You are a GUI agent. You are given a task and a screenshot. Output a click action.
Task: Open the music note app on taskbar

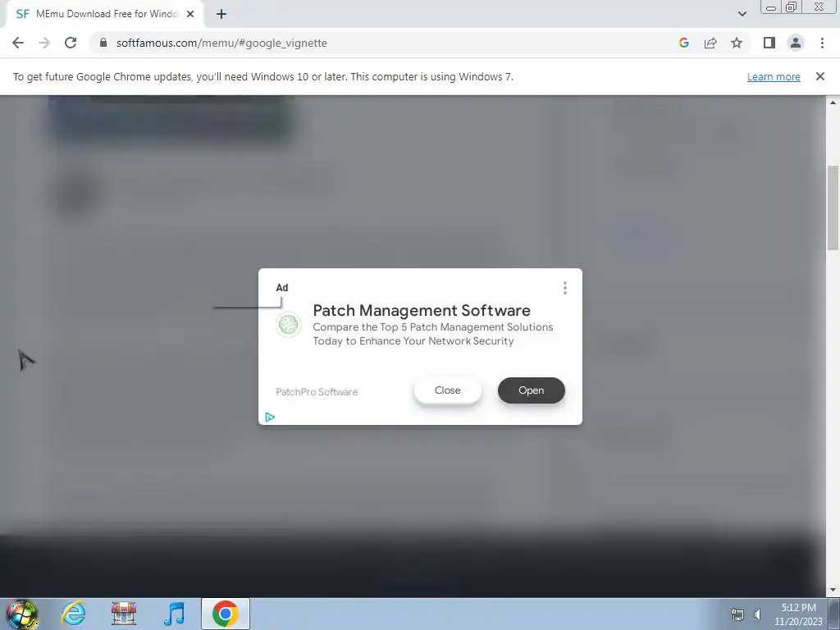pos(174,614)
